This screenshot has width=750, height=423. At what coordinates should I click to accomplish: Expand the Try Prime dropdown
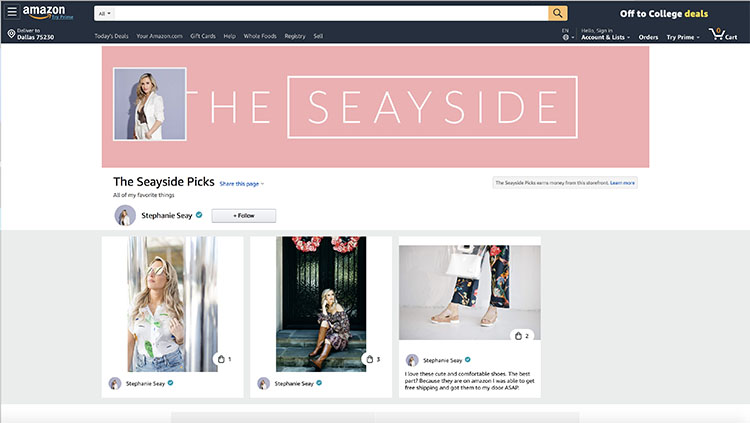[683, 37]
